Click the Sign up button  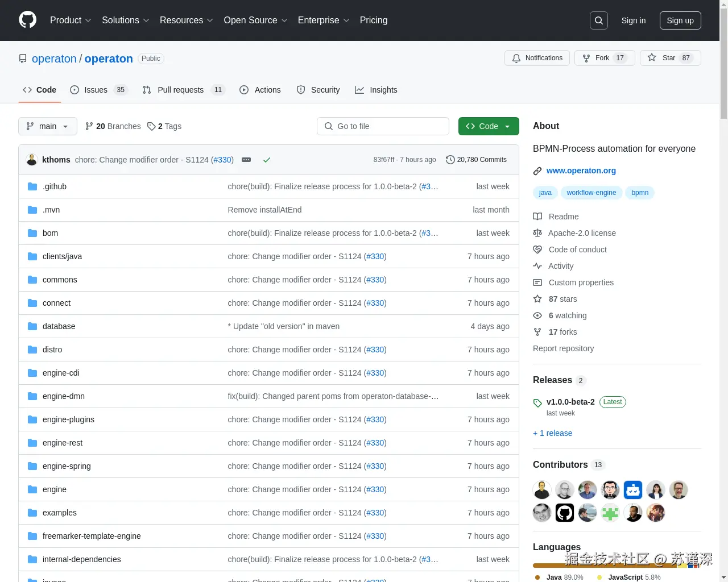[680, 20]
